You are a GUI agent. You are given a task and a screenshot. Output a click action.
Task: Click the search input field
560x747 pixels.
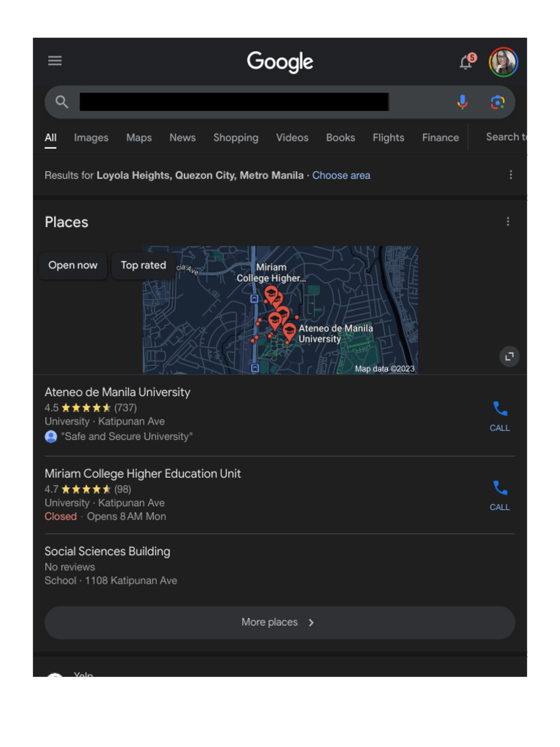280,102
